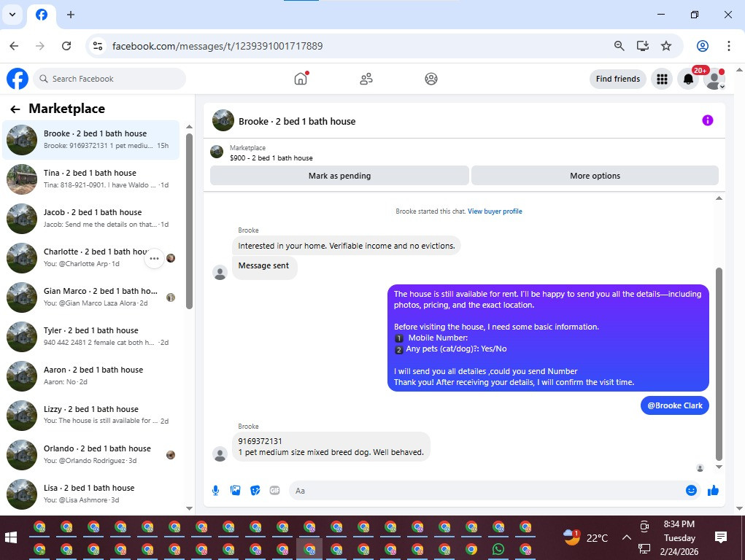Click the browser back arrow
Screen dimensions: 745x560
point(15,46)
